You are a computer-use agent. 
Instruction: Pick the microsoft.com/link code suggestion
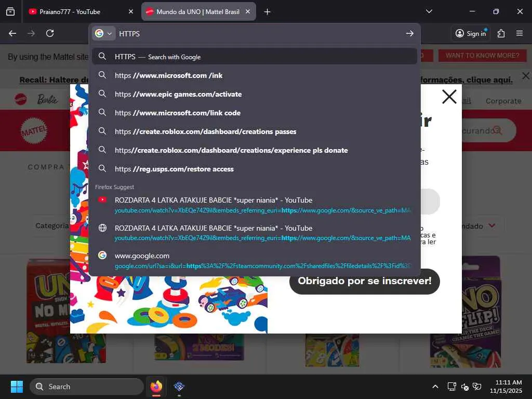[255, 113]
